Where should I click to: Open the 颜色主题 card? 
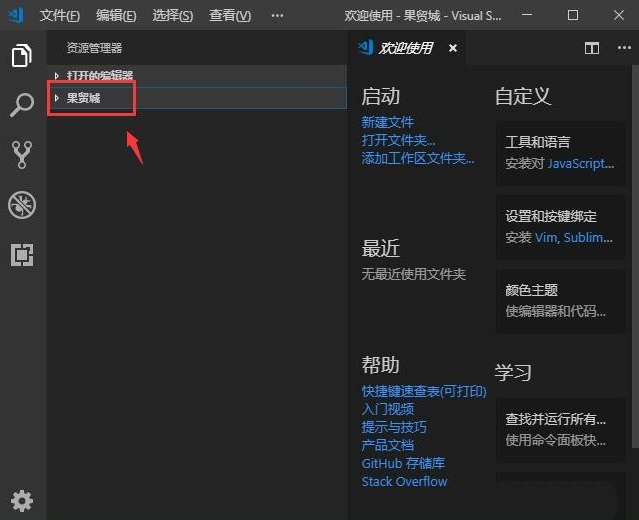click(x=560, y=301)
